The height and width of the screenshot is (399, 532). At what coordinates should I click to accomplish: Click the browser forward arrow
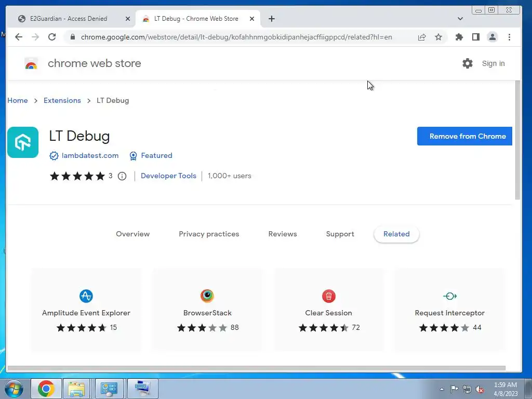(x=35, y=37)
